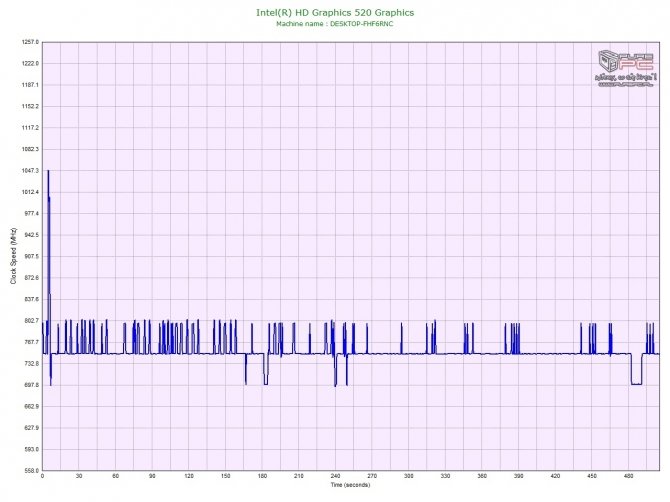Click the 300 seconds tick label

408,476
